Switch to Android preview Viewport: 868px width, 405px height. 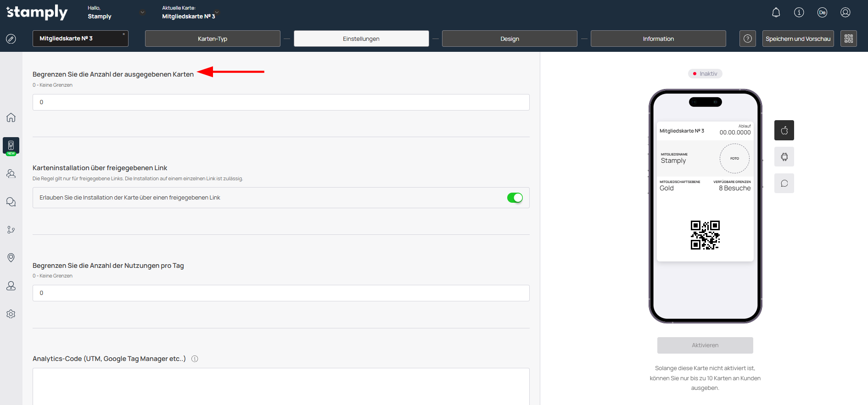[784, 157]
